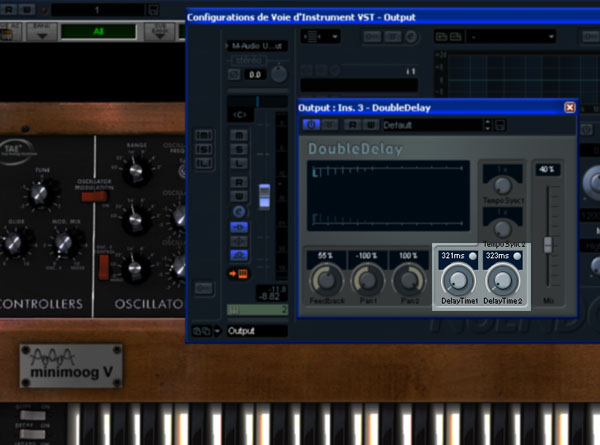Click the channel level value -8.82
Screen dimensions: 600x445
coord(271,296)
